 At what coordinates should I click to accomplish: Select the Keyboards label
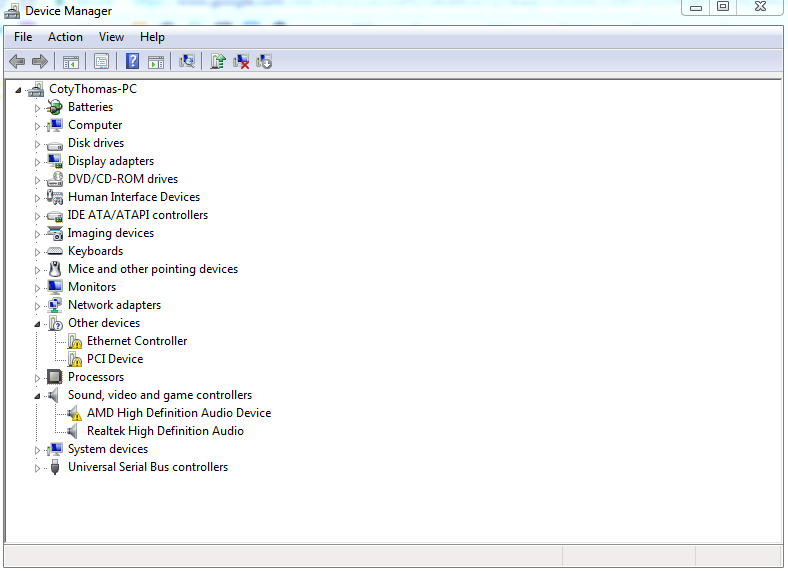click(95, 251)
